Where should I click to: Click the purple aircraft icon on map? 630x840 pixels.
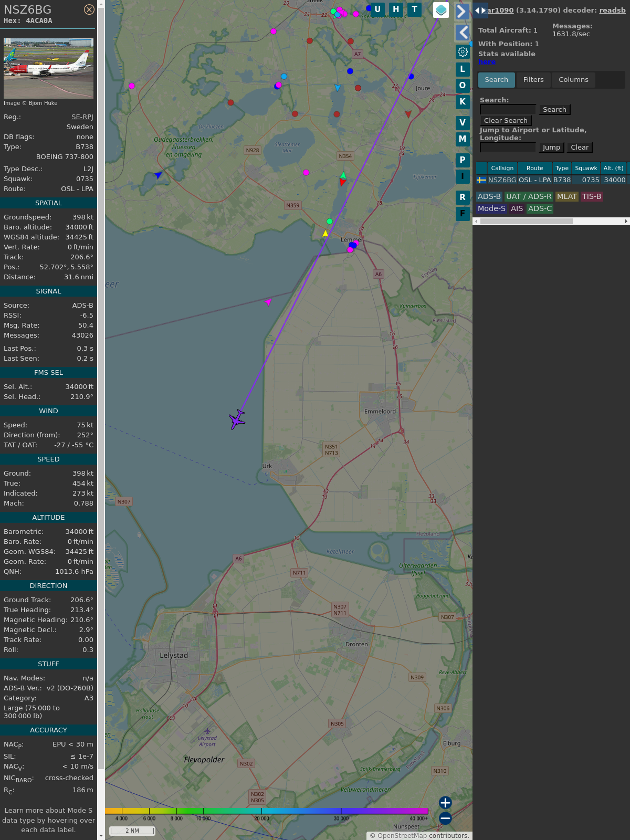[x=237, y=419]
